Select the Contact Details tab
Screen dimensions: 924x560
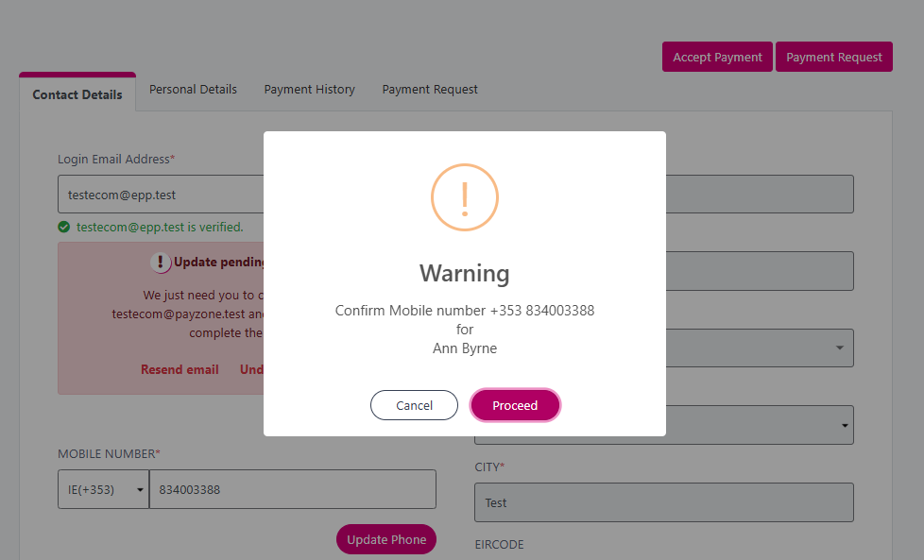(77, 94)
